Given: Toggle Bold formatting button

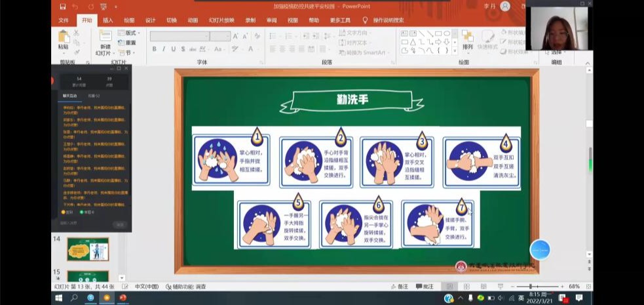Looking at the screenshot, I should click(x=155, y=49).
